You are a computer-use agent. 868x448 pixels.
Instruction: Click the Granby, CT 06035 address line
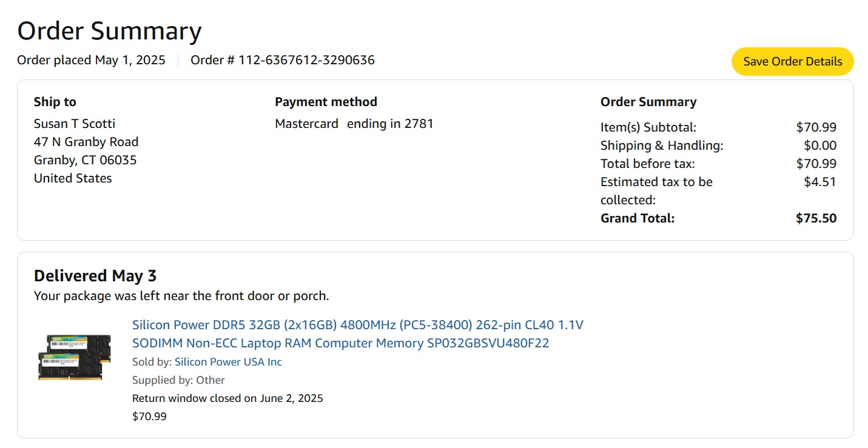pos(86,160)
